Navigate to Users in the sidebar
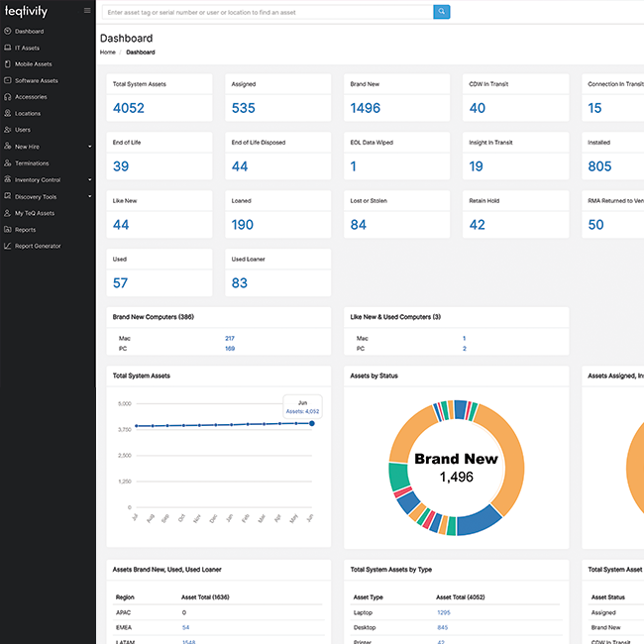 point(22,130)
